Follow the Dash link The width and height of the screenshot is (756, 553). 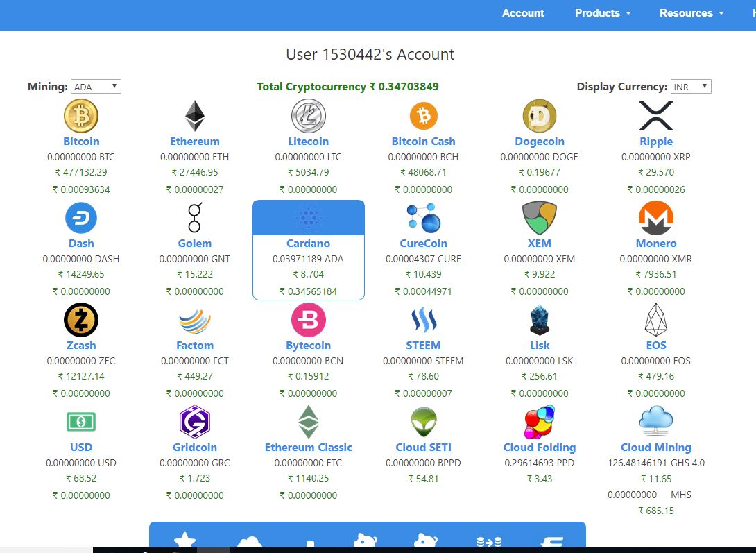coord(81,243)
